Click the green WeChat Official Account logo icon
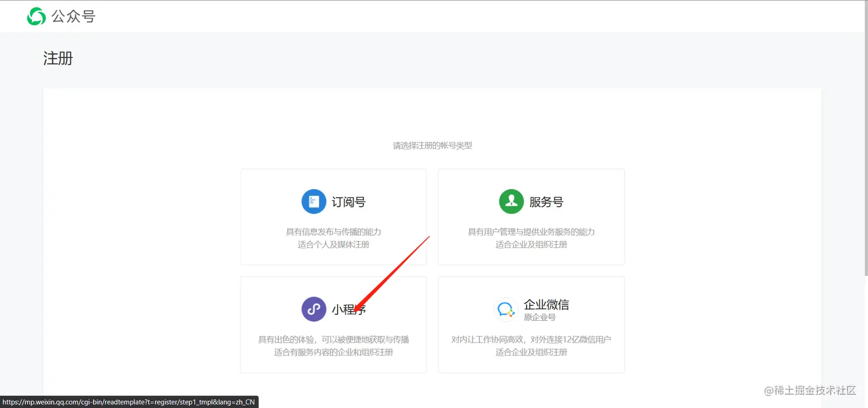This screenshot has height=408, width=868. coord(36,16)
